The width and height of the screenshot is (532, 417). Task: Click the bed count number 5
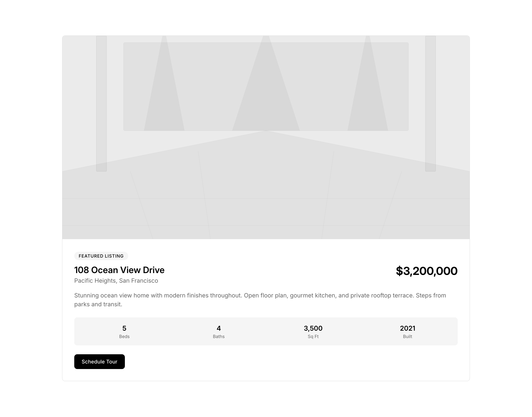point(124,328)
